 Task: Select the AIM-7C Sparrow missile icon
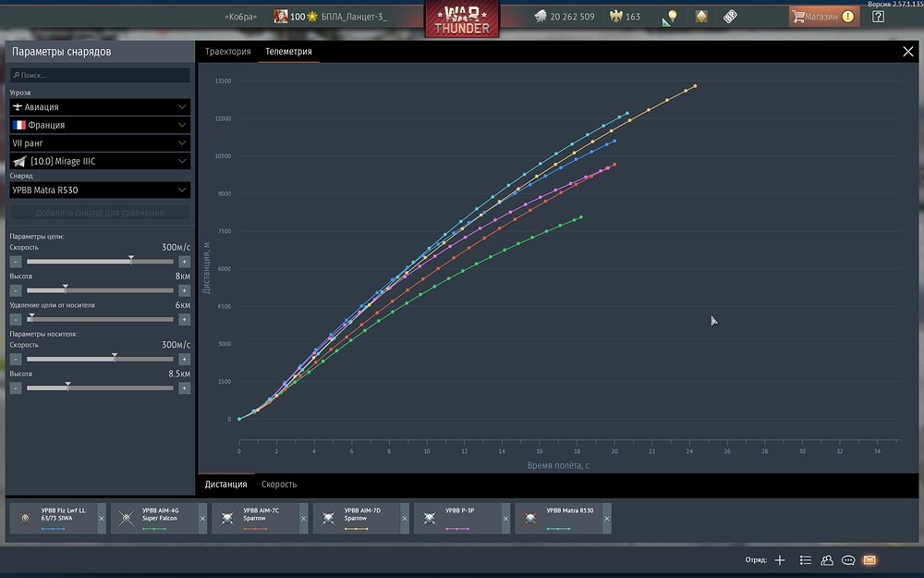click(227, 519)
